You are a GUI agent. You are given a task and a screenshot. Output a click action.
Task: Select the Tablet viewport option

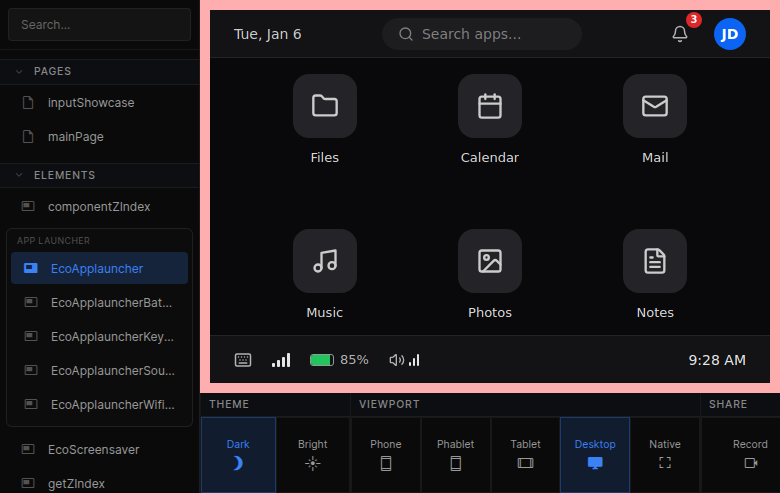coord(525,454)
